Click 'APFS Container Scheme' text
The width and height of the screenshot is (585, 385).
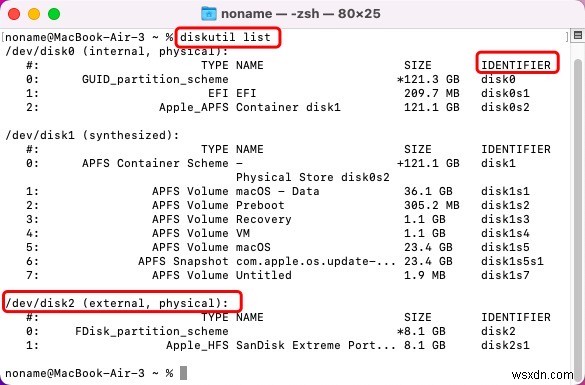pos(155,163)
